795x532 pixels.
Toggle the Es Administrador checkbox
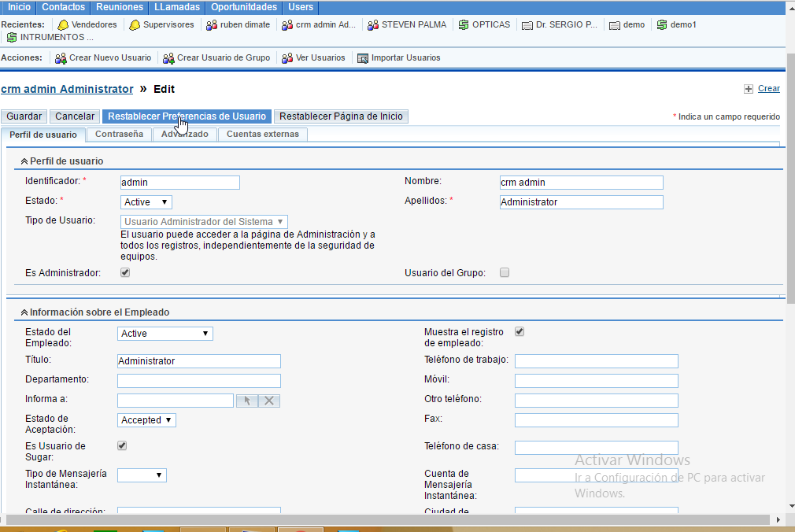[124, 273]
